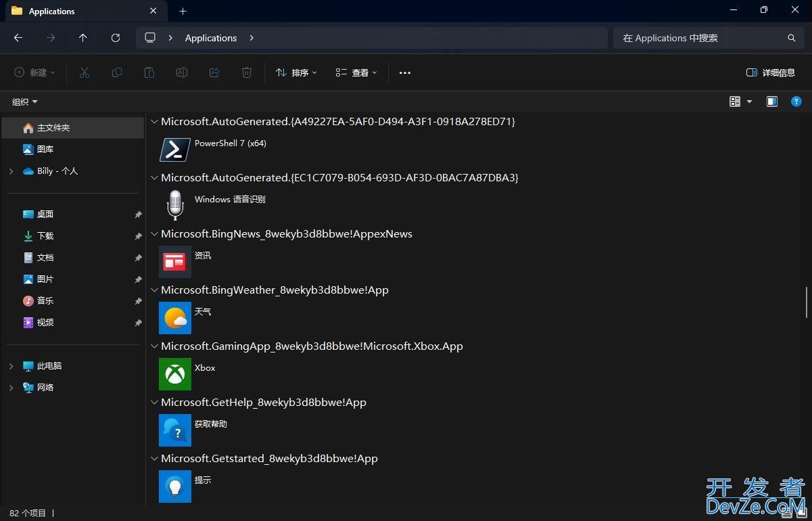Screen dimensions: 812x521
Task: Go forward with the right arrow
Action: pyautogui.click(x=51, y=38)
